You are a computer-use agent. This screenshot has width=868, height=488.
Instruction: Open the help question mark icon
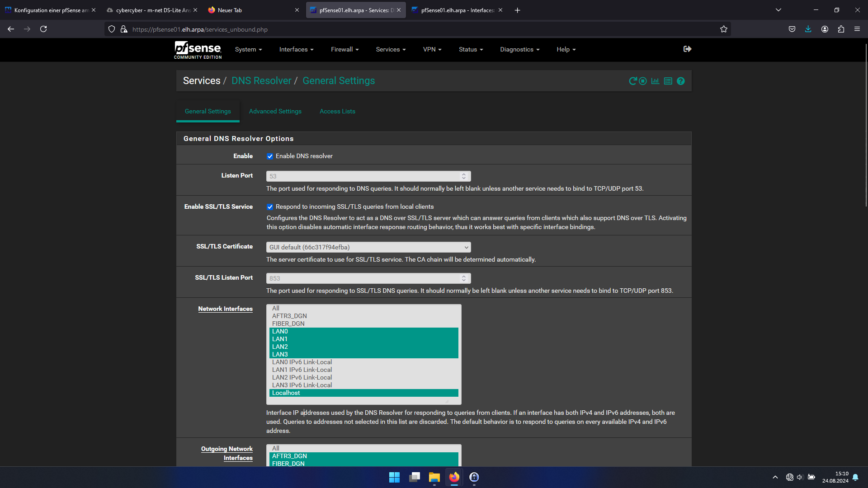pos(681,81)
